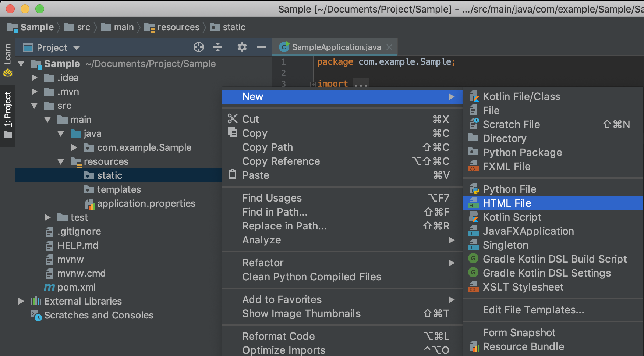
Task: Choose Find Usages
Action: click(x=342, y=198)
